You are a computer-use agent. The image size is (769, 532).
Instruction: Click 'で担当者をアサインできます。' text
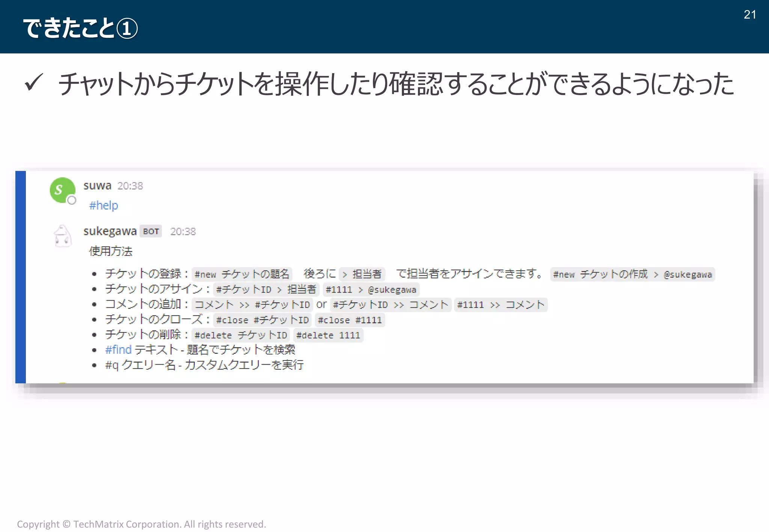tap(470, 274)
